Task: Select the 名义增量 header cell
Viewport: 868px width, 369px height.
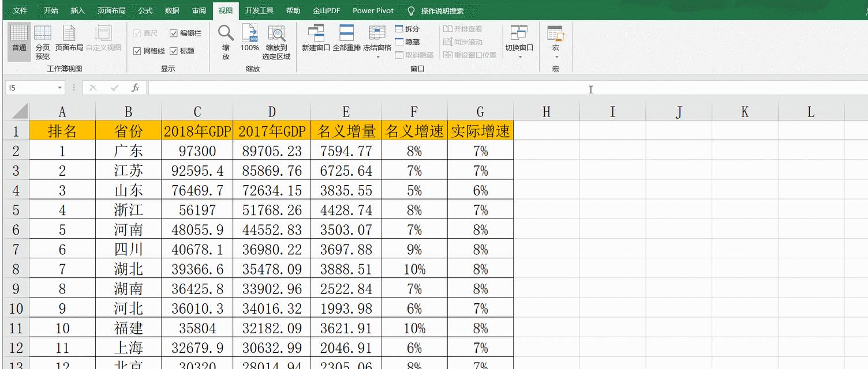Action: (x=346, y=131)
